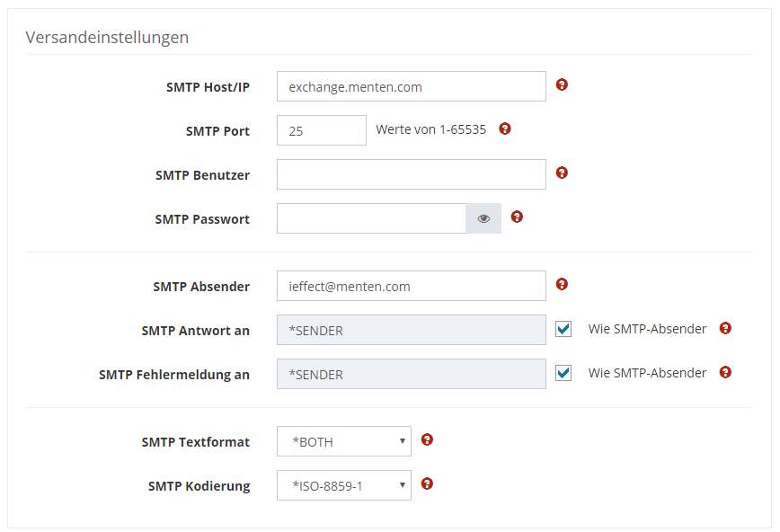Click help icon next to SMTP Absender

562,284
